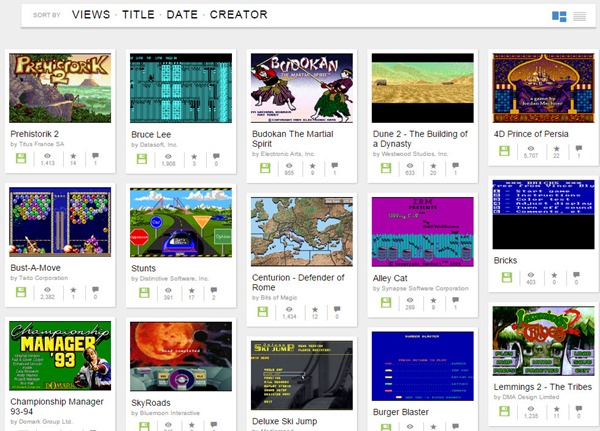Click the reviews bubble on Alley Cat
The image size is (600, 431).
point(455,300)
